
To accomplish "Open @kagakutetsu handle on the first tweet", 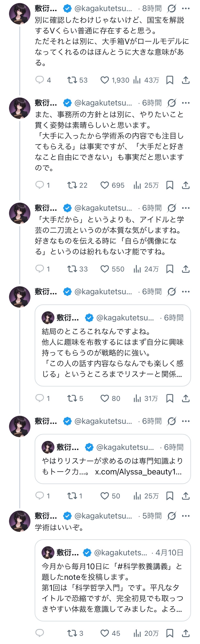I will pyautogui.click(x=103, y=8).
